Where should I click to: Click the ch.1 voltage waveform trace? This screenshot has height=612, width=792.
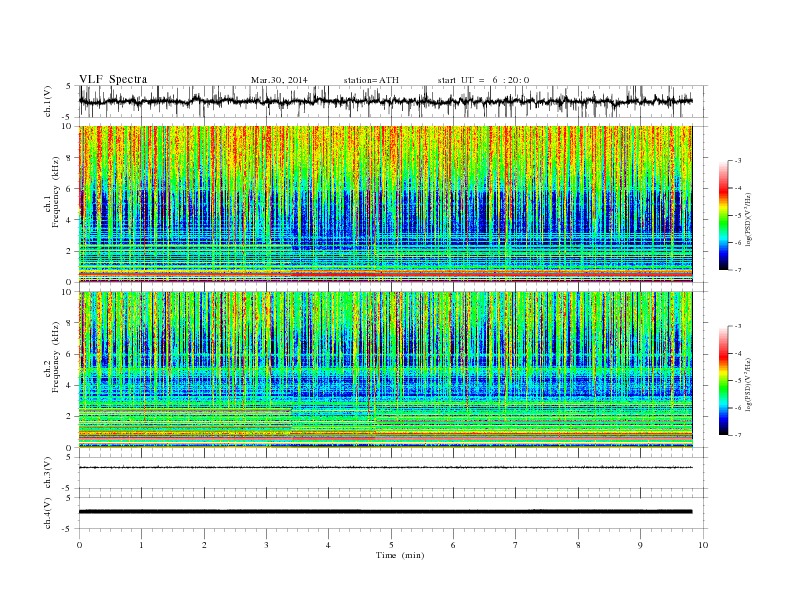[x=385, y=101]
